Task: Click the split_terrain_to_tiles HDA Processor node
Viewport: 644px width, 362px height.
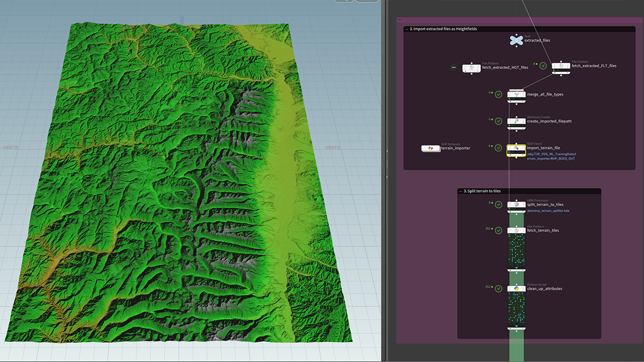Action: click(x=516, y=205)
